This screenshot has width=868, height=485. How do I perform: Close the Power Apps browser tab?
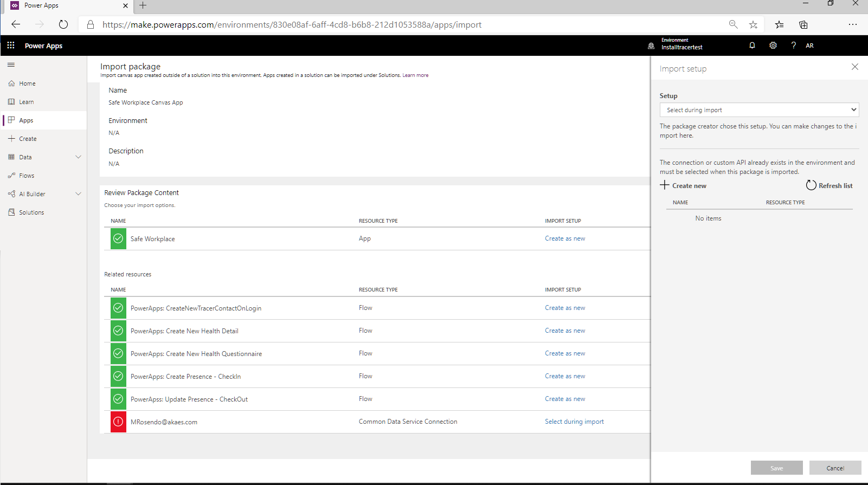tap(126, 5)
